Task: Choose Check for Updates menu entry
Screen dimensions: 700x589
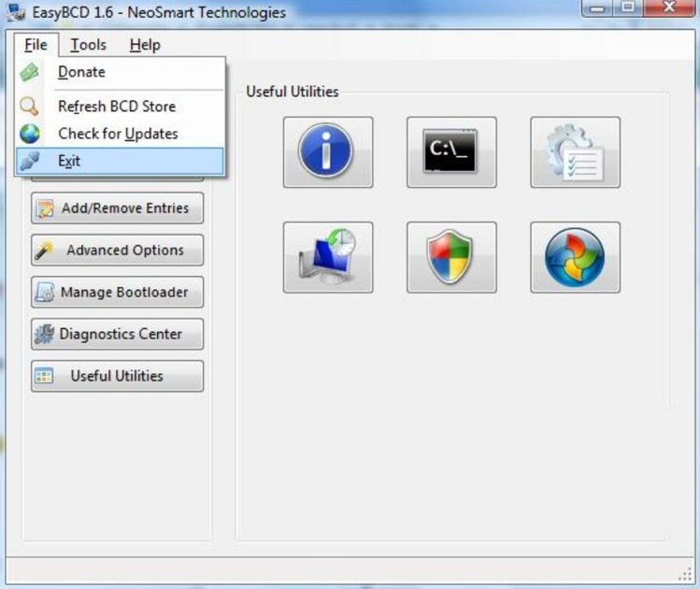Action: pos(118,134)
